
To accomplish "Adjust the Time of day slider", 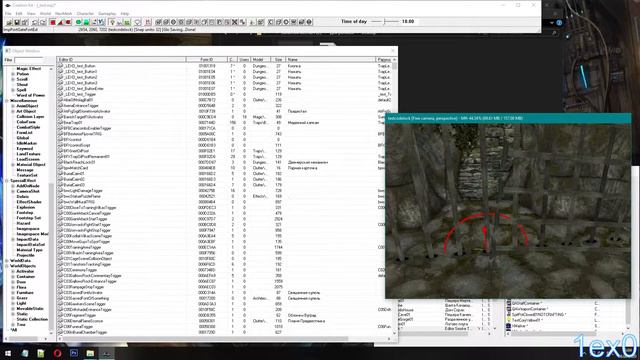I will coord(384,22).
